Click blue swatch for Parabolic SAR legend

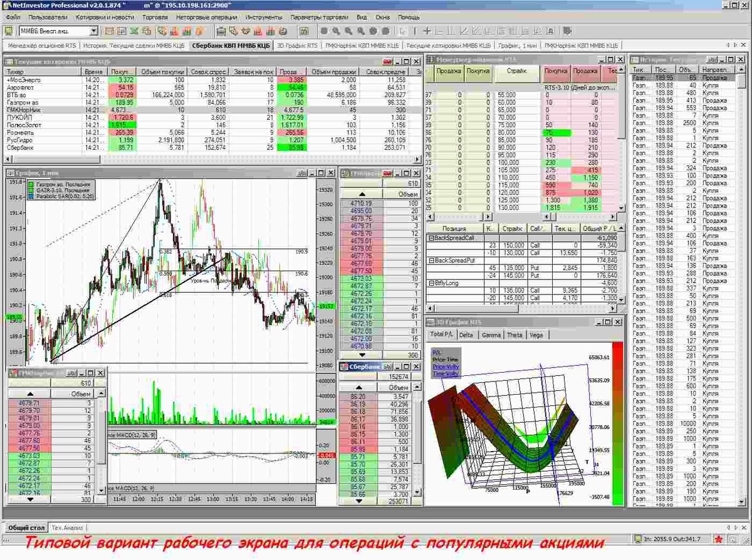coord(32,195)
